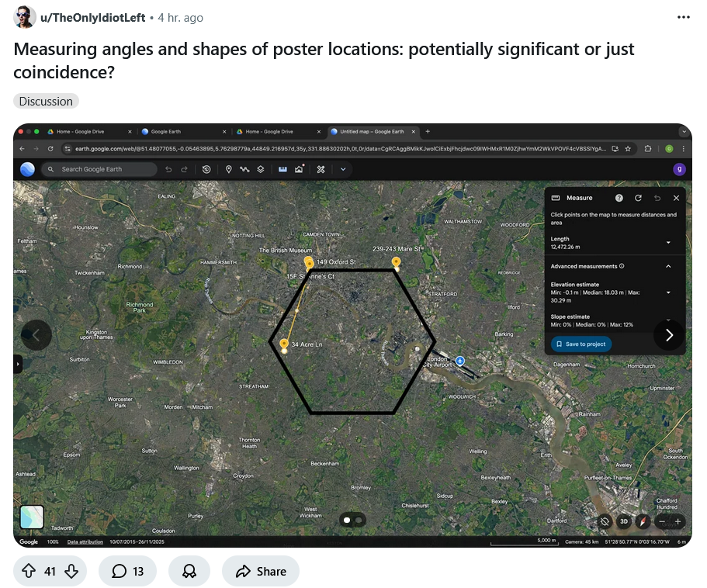The height and width of the screenshot is (588, 707).
Task: Switch to the Untitled map browser tab
Action: click(371, 132)
